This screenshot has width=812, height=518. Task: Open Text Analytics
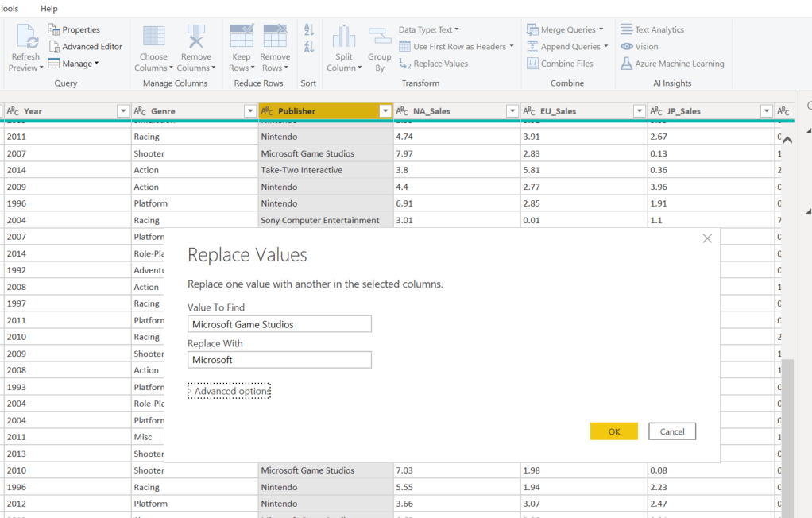click(652, 29)
